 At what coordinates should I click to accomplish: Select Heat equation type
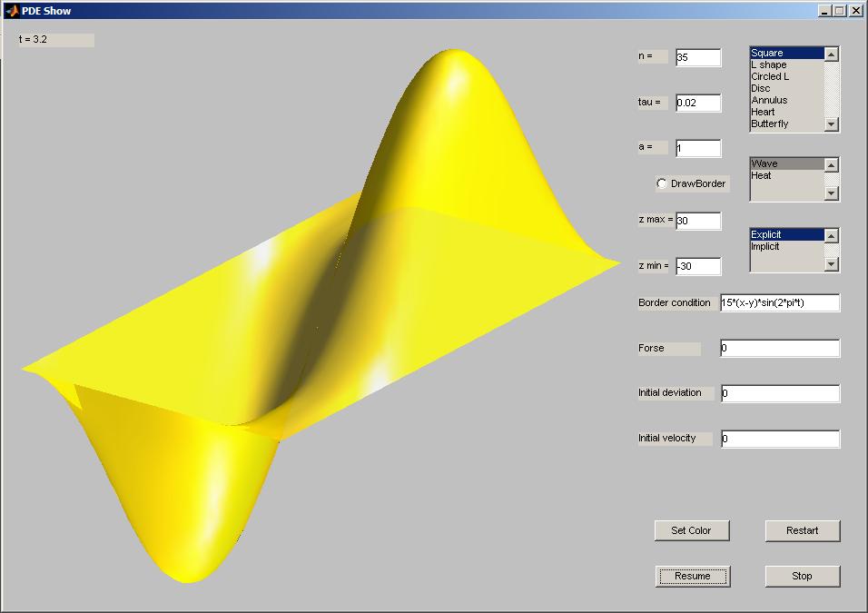click(x=786, y=175)
